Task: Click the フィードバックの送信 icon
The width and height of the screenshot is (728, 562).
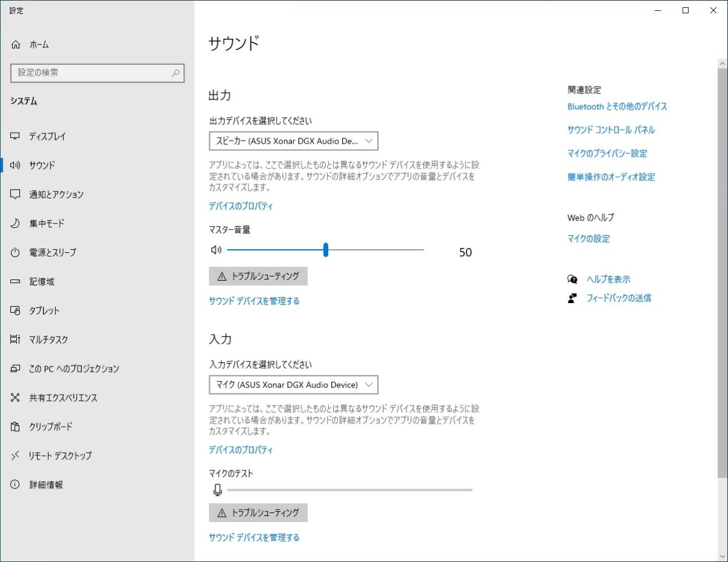Action: pyautogui.click(x=573, y=298)
